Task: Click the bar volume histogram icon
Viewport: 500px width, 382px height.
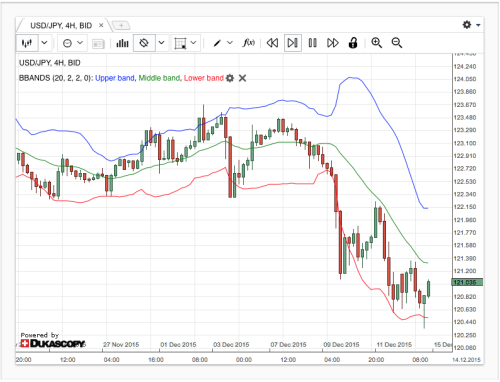Action: 122,43
